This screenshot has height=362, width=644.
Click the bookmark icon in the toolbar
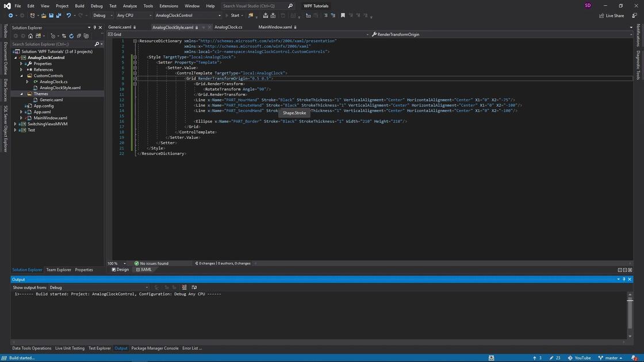(343, 16)
